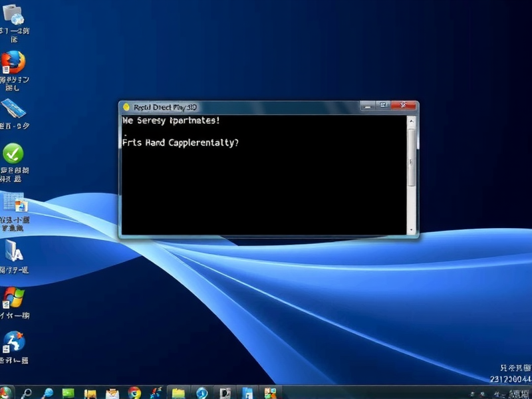532x399 pixels.
Task: Click the round blue info taskbar icon
Action: (201, 392)
